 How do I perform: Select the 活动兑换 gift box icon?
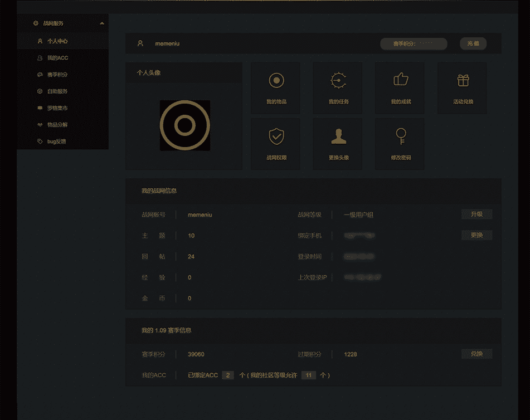point(463,81)
